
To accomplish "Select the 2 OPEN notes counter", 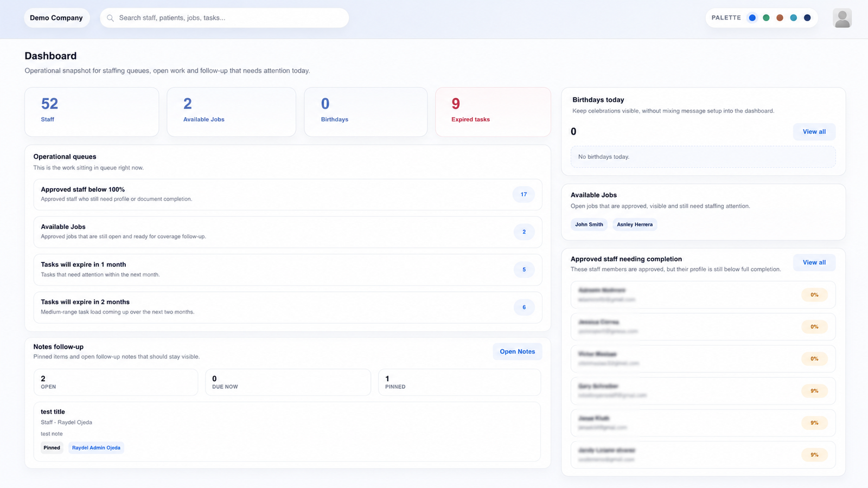I will [x=116, y=382].
